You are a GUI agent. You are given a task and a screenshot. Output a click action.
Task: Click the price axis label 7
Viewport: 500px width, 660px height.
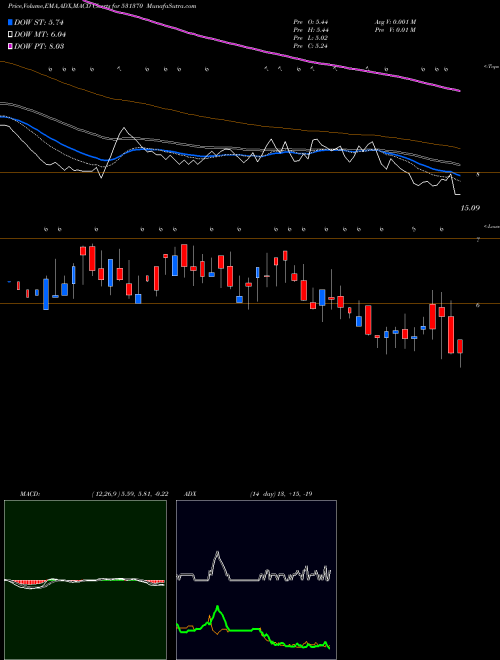click(477, 240)
